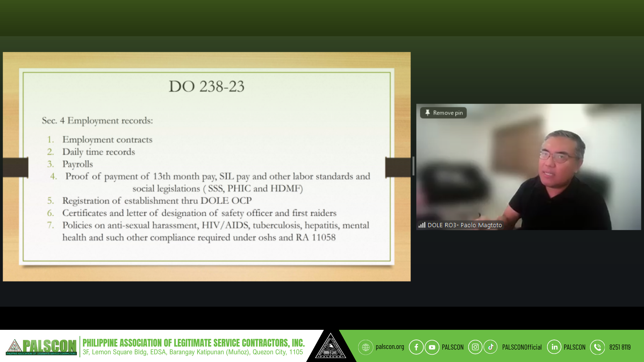Click the phone call icon
The image size is (644, 362).
(x=597, y=347)
